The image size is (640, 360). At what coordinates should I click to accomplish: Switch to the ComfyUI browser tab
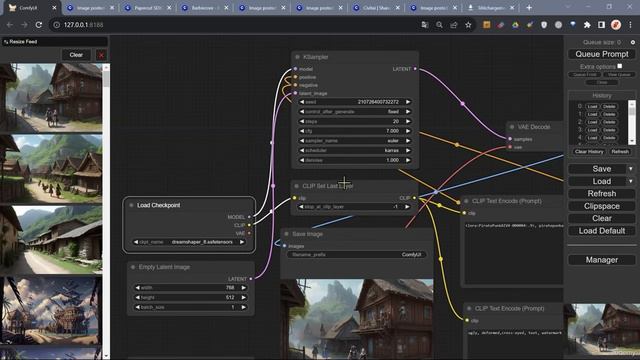[31, 8]
